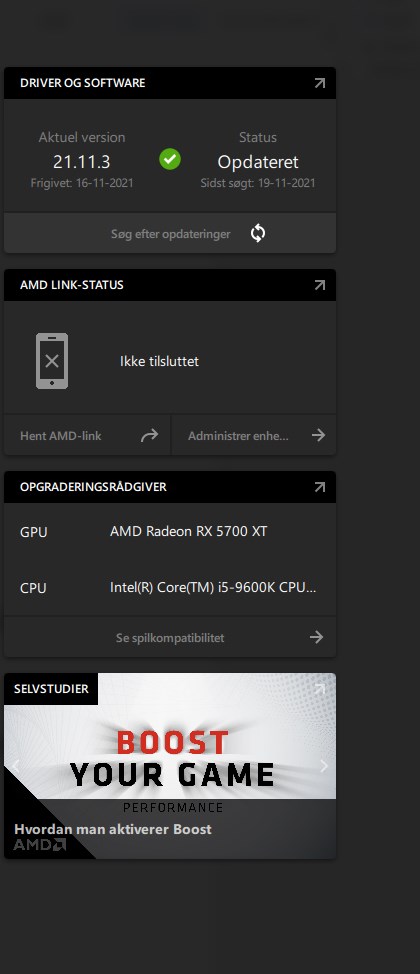Click the Se spilkompatibilitet arrow icon
The image size is (420, 974).
(x=317, y=637)
